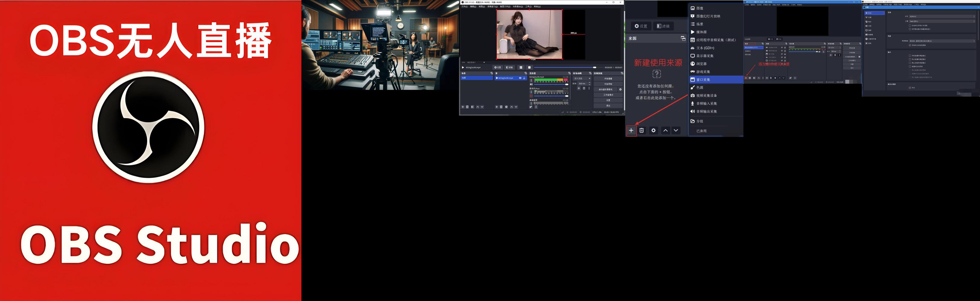The height and width of the screenshot is (301, 980).
Task: Click 工作室模式 in the OBS 31.0.0 window
Action: click(608, 95)
